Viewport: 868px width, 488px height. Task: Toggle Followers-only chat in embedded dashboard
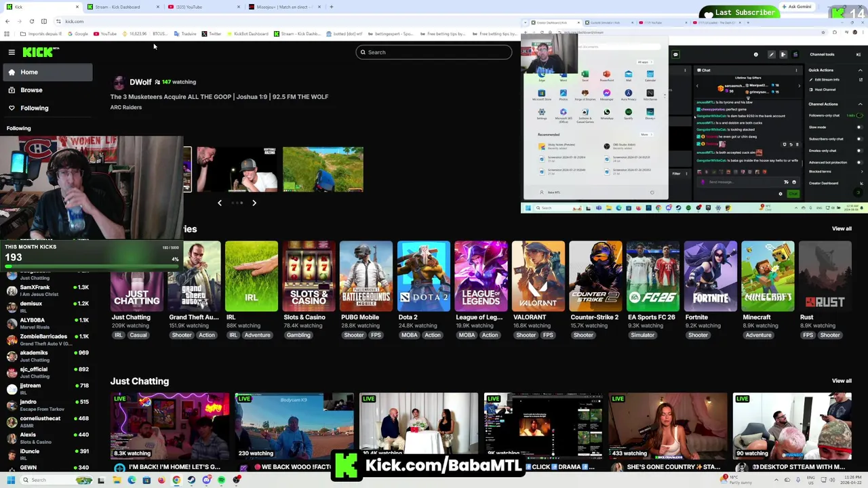click(859, 115)
